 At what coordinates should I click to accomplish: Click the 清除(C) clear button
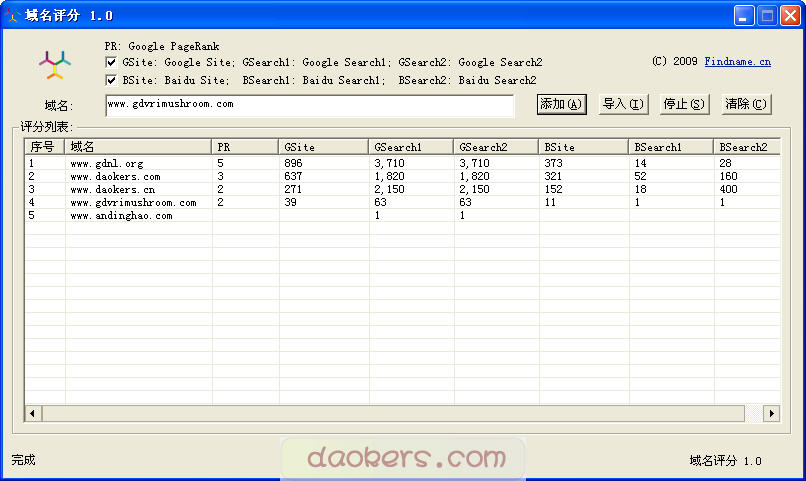746,104
